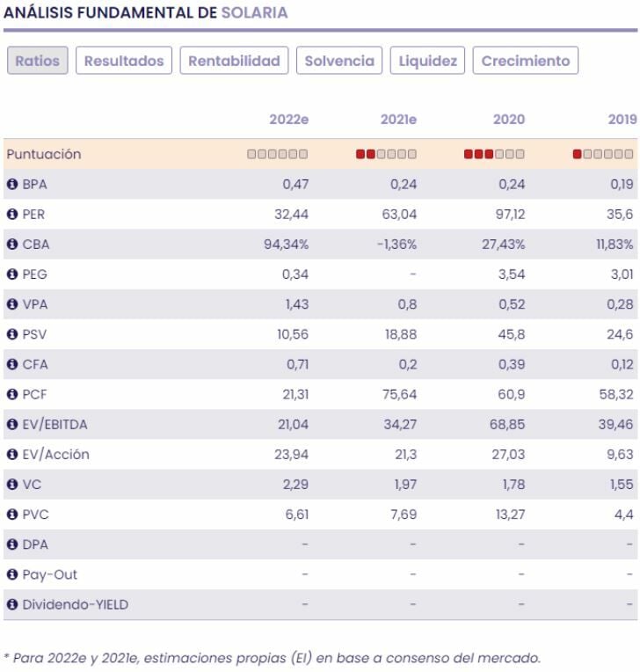The height and width of the screenshot is (672, 640).
Task: Open the Rentabilidad tab
Action: (234, 61)
